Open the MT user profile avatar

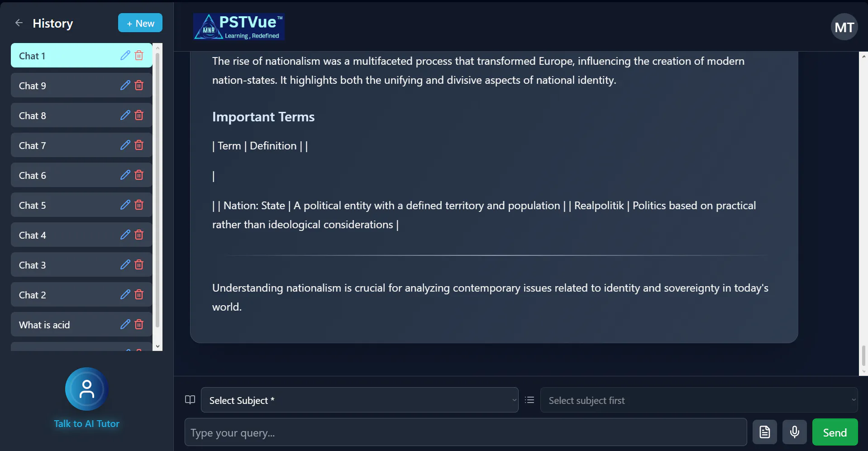844,27
